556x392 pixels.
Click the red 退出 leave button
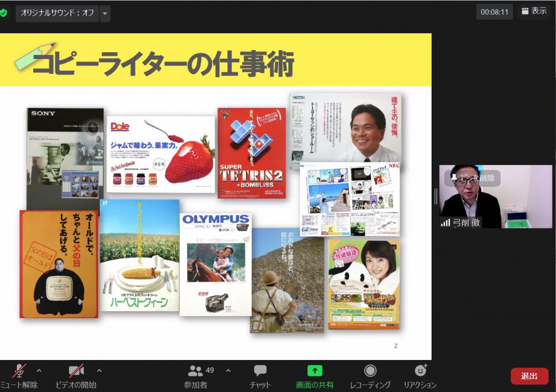(x=529, y=376)
